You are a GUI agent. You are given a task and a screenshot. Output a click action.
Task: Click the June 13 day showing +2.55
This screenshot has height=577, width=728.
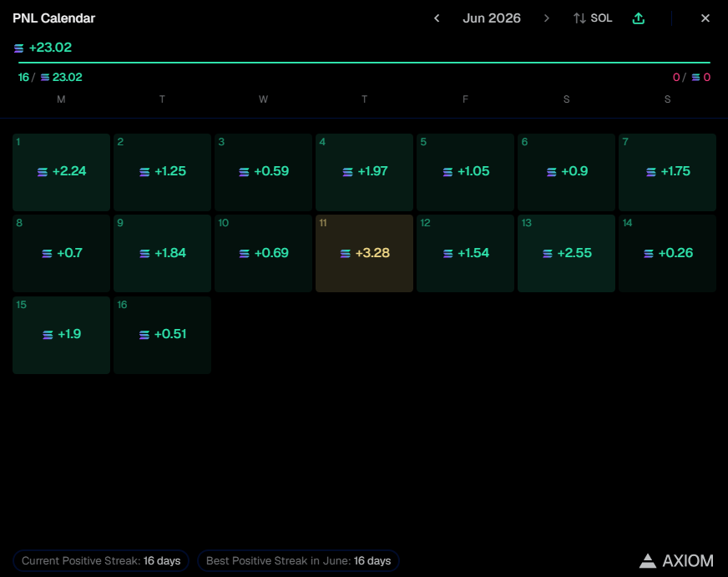pos(566,254)
